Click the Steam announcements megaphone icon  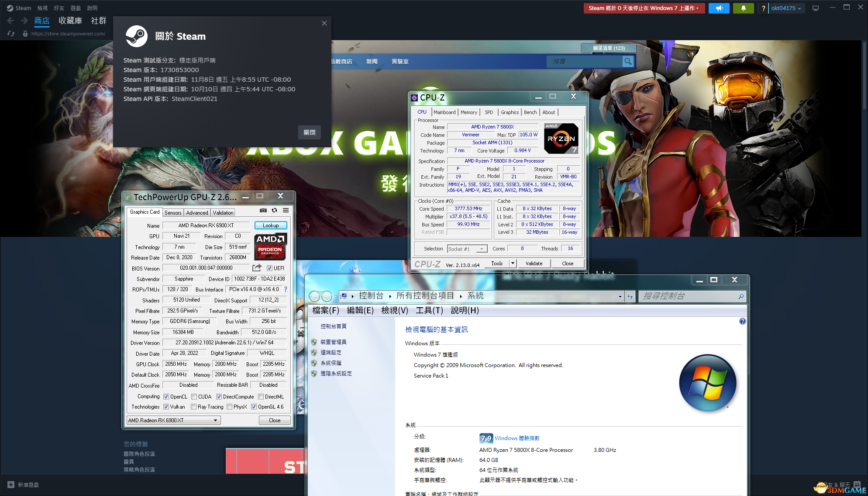point(719,8)
